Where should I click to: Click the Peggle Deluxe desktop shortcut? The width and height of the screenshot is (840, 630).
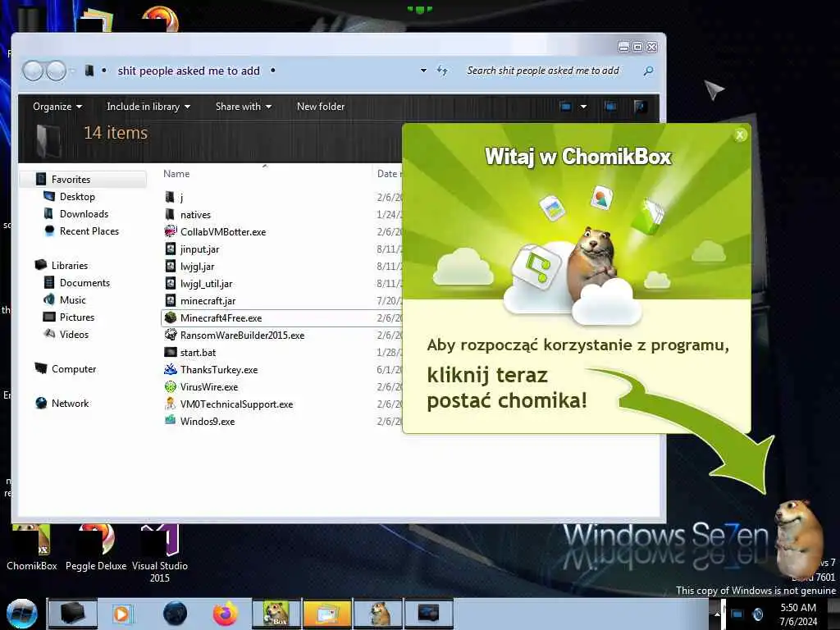tap(96, 547)
